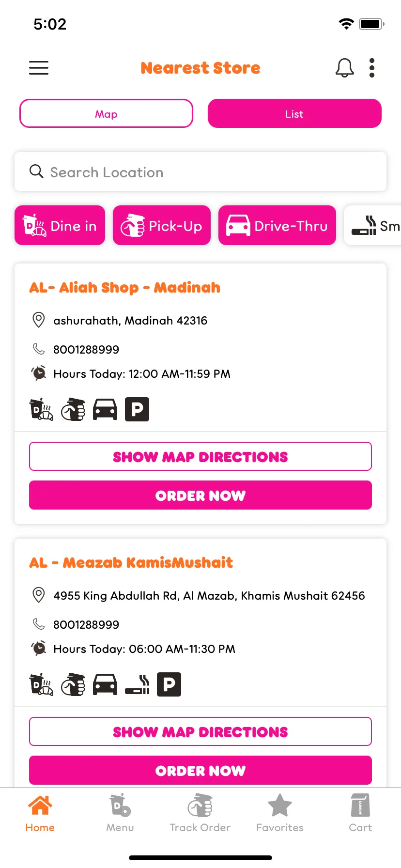This screenshot has width=401, height=868.
Task: Open Track Order in bottom bar
Action: coord(200,813)
